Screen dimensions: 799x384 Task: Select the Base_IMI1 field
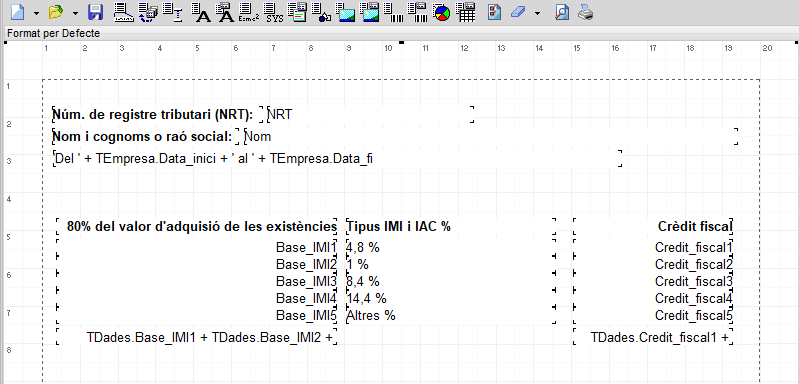197,248
